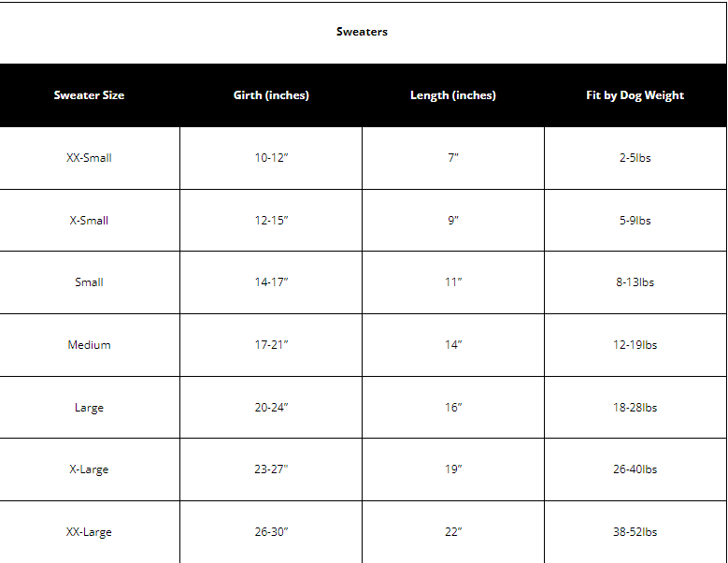This screenshot has width=728, height=563.
Task: Click the Medium size cell
Action: [x=89, y=345]
